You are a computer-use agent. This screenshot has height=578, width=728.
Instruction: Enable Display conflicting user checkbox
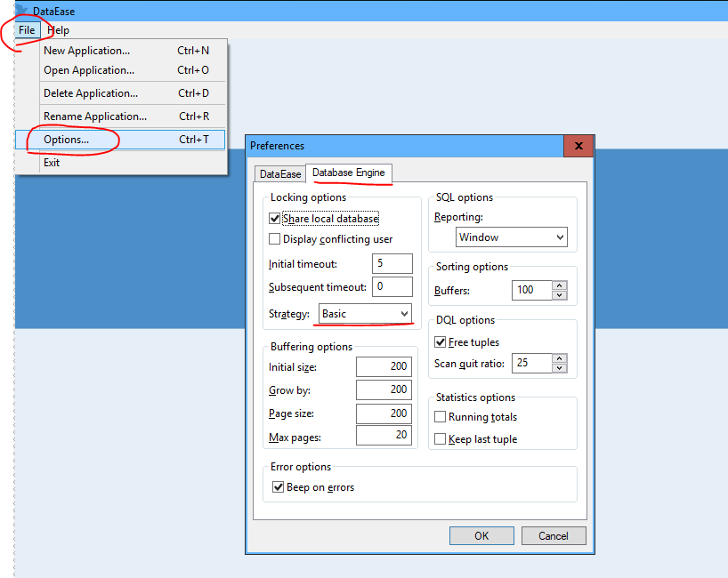click(x=275, y=239)
